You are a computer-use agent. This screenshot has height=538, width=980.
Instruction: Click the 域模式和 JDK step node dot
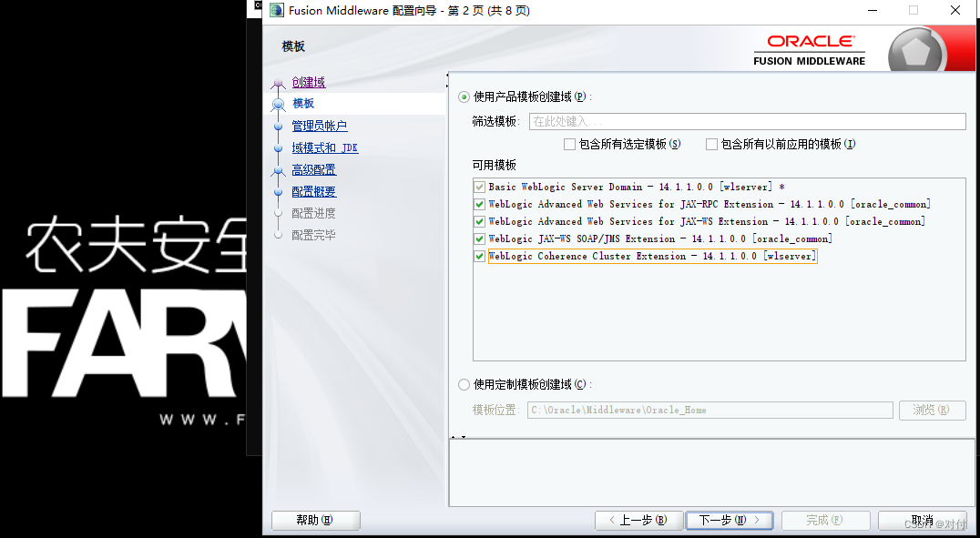point(278,148)
